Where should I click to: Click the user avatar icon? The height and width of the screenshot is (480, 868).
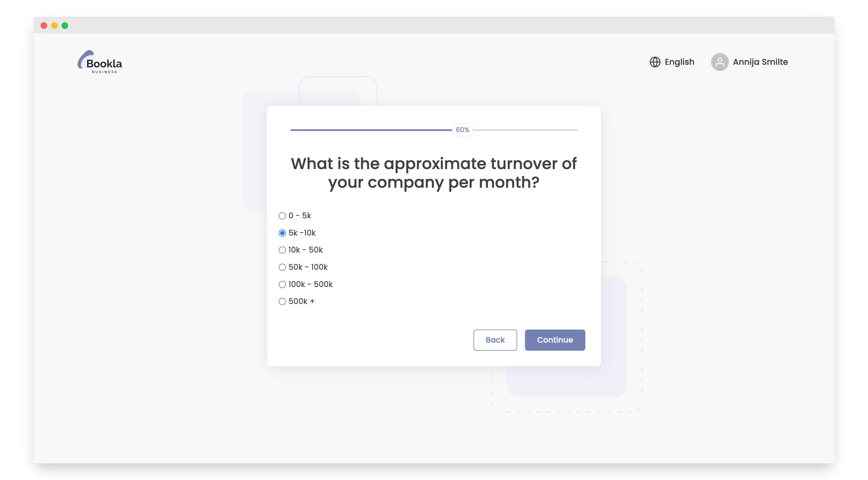(x=719, y=62)
